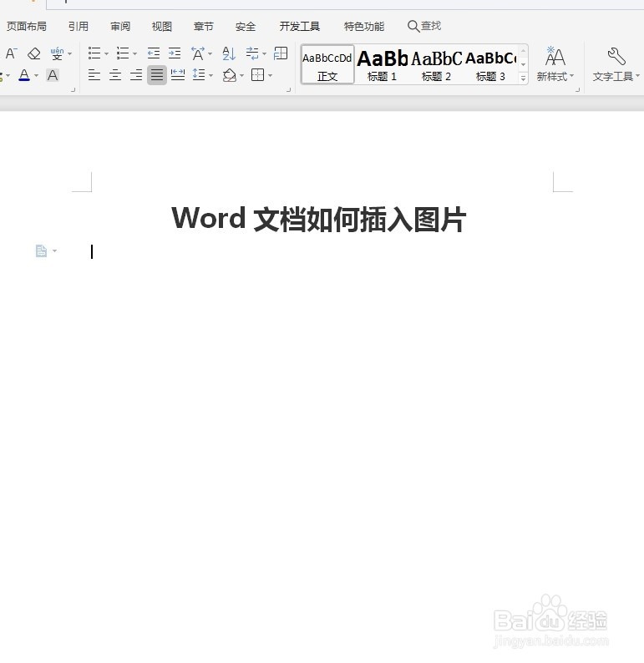Click the title 'Word 文档如何插入图片'
Viewport: 644px width, 663px height.
click(318, 219)
